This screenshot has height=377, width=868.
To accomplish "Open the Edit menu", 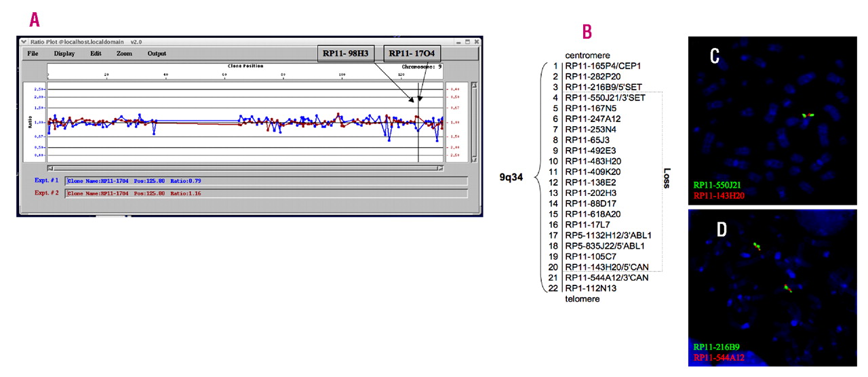I will (96, 54).
